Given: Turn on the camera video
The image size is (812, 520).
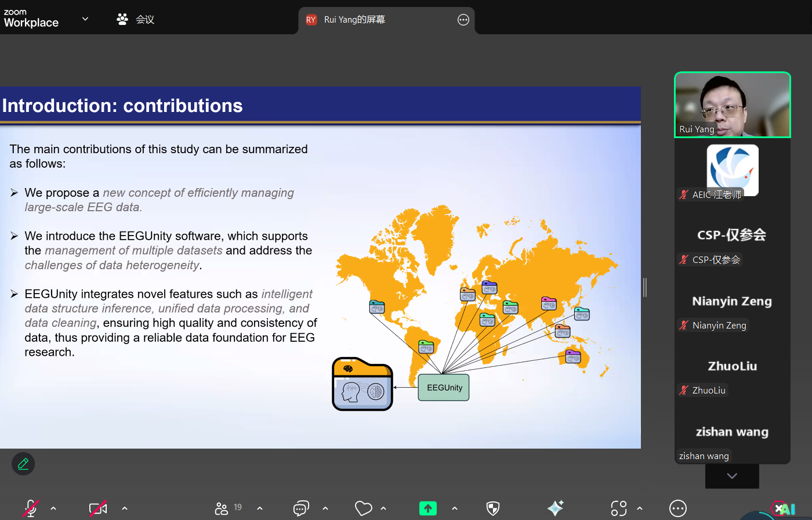Looking at the screenshot, I should 97,508.
